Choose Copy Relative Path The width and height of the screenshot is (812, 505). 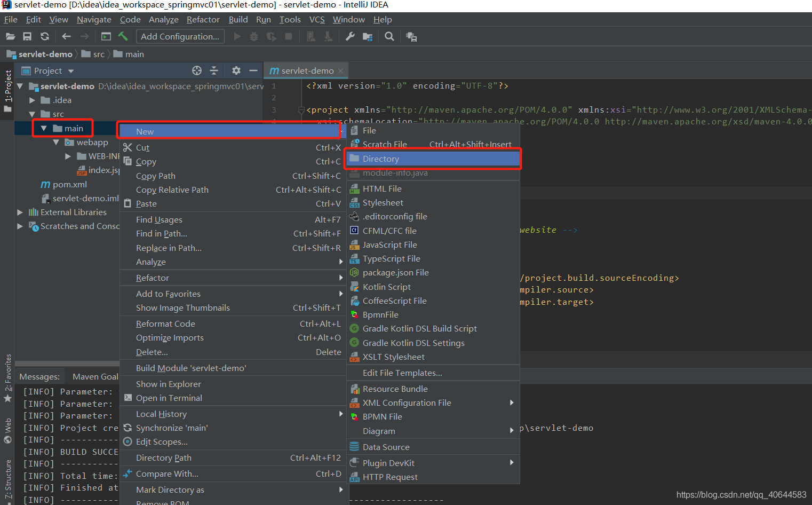click(x=233, y=190)
